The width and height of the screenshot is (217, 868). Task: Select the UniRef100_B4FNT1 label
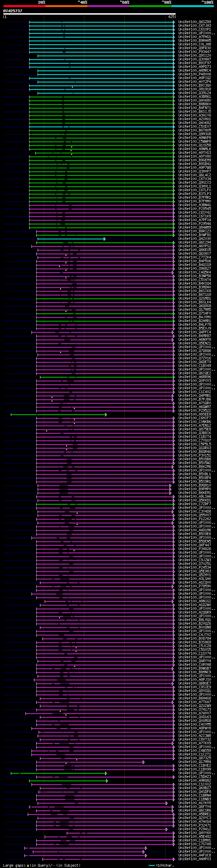point(195,108)
